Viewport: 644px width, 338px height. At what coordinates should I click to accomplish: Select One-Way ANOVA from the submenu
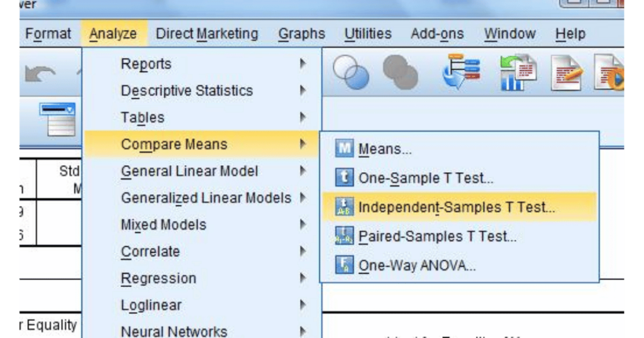417,266
